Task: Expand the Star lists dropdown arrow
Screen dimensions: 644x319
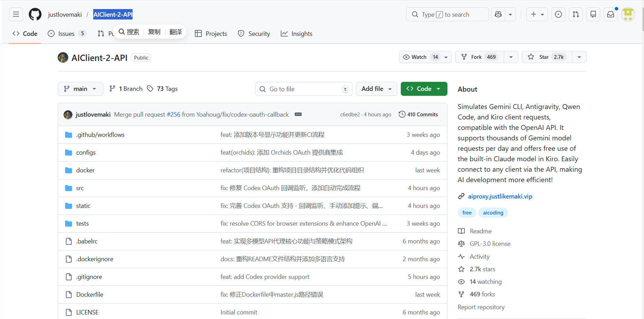Action: click(x=579, y=57)
